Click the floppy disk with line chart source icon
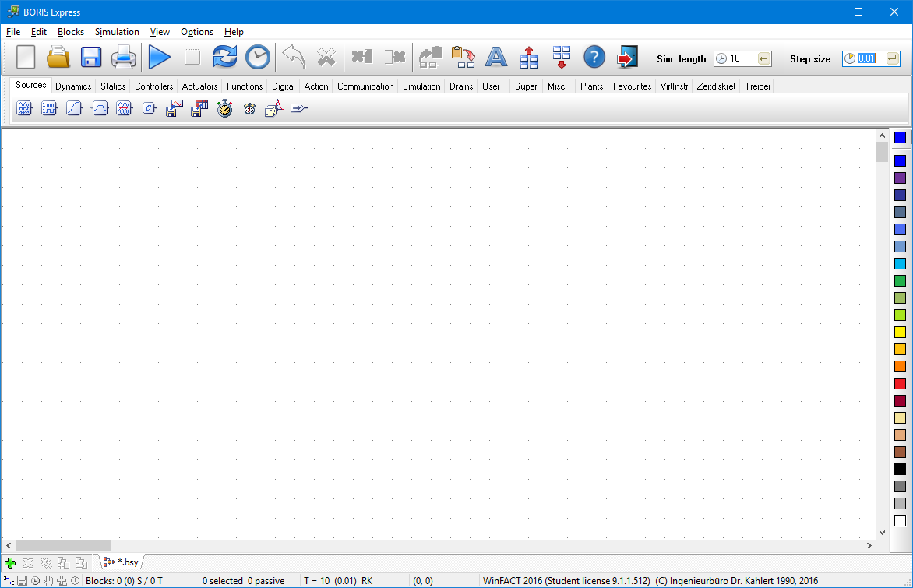This screenshot has height=588, width=913. (x=174, y=108)
